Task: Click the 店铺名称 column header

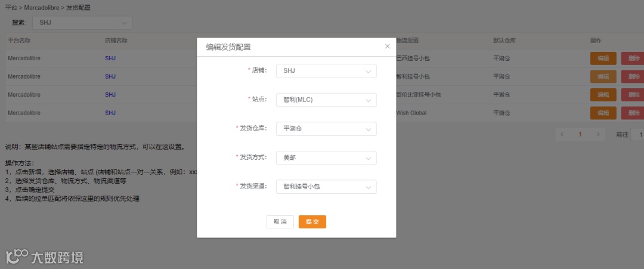Action: [116, 41]
